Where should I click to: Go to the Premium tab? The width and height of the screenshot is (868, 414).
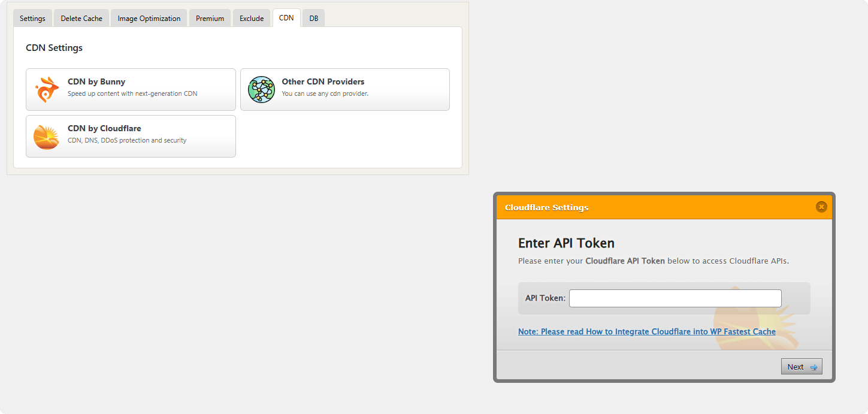pos(210,18)
